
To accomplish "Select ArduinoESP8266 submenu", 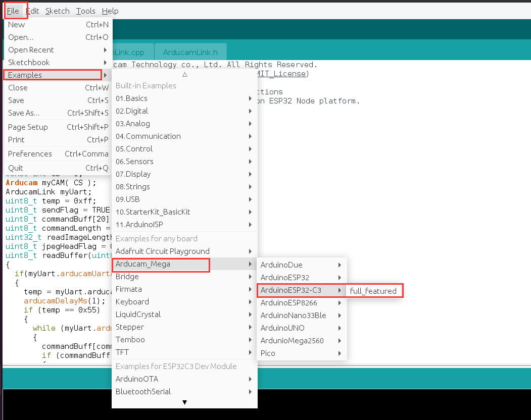I will [x=302, y=303].
